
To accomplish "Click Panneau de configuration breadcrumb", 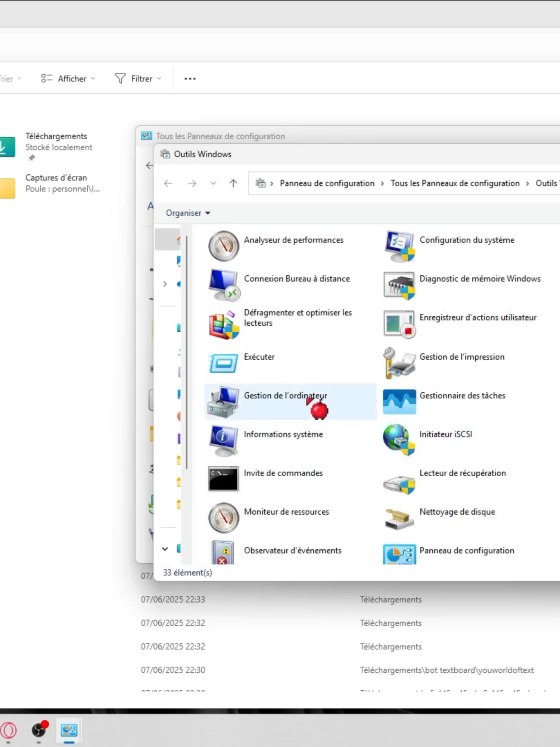I will tap(327, 183).
